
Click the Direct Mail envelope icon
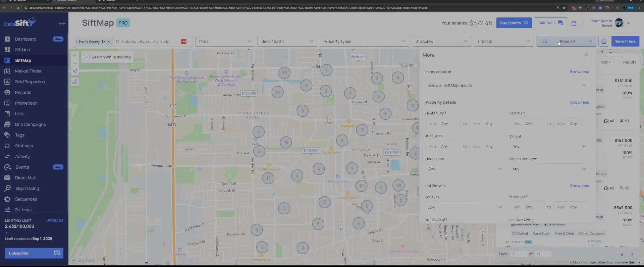pos(7,178)
